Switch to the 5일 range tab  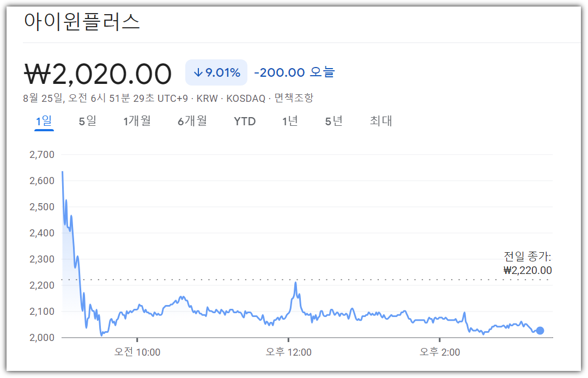87,121
